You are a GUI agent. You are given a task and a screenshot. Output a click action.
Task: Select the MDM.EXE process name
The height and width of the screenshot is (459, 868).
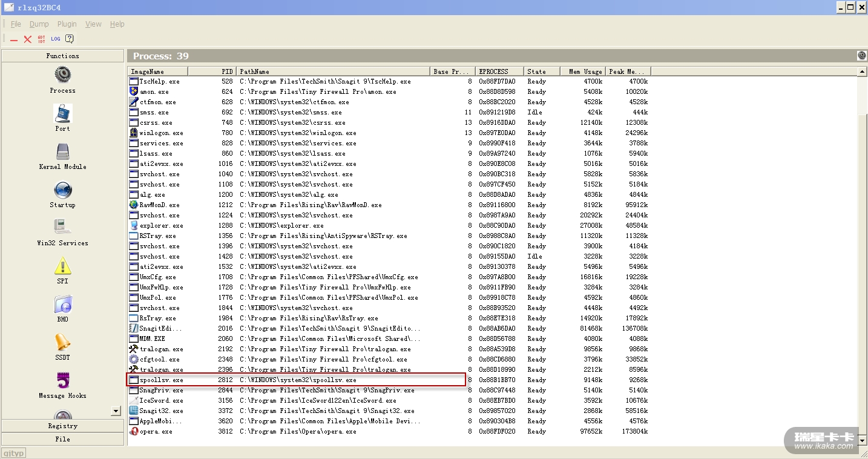[153, 338]
